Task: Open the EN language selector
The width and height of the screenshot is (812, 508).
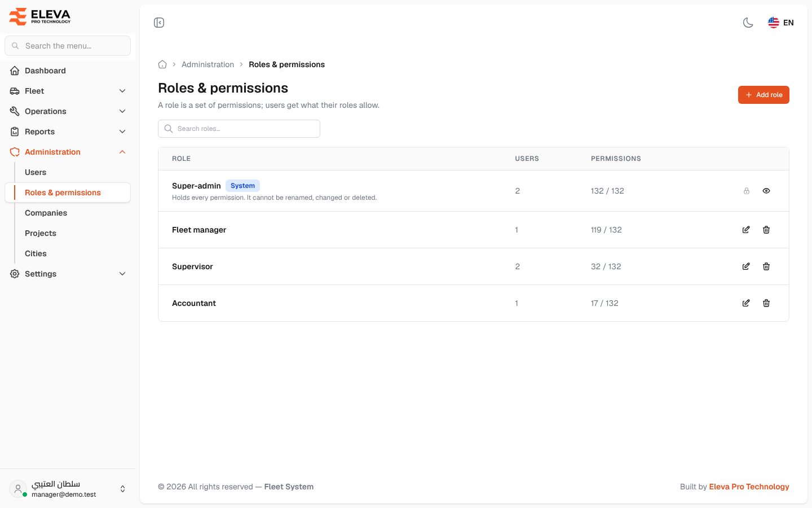Action: tap(781, 23)
